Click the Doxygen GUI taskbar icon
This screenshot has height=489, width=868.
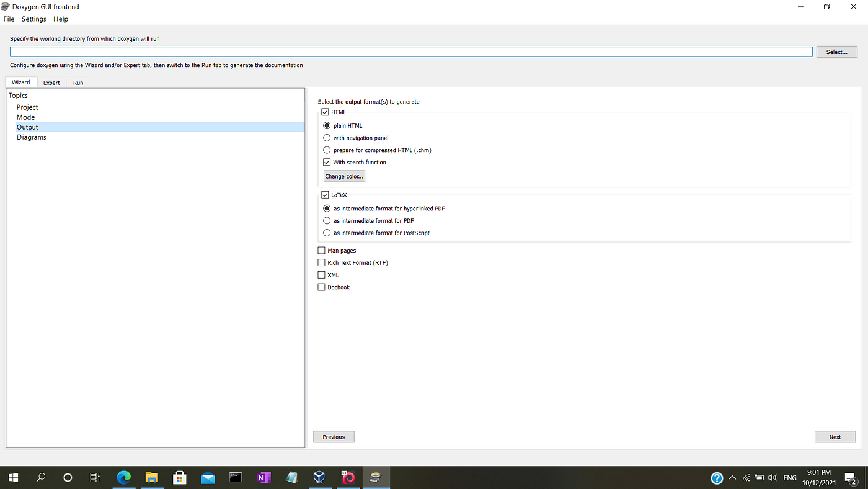tap(375, 477)
